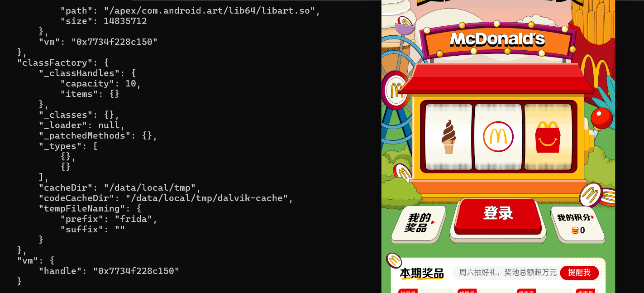Click the golden arches coin above 本期奖品
Image resolution: width=644 pixels, height=293 pixels.
tap(394, 260)
